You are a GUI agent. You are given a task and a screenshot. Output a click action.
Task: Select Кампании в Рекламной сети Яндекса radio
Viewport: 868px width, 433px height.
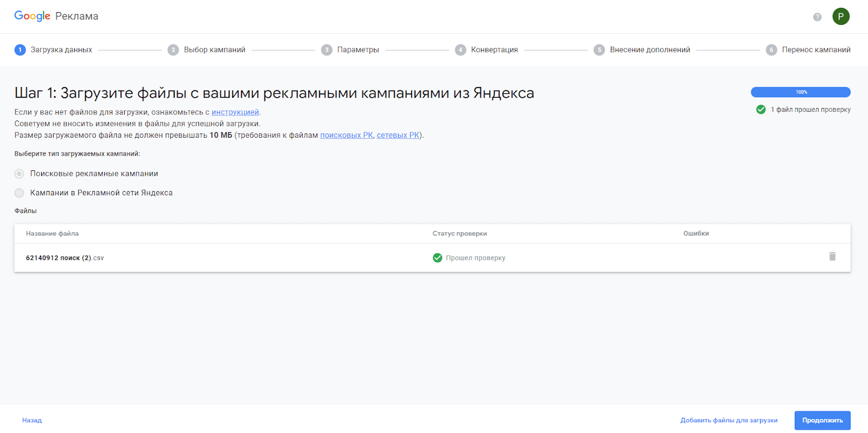(x=19, y=193)
